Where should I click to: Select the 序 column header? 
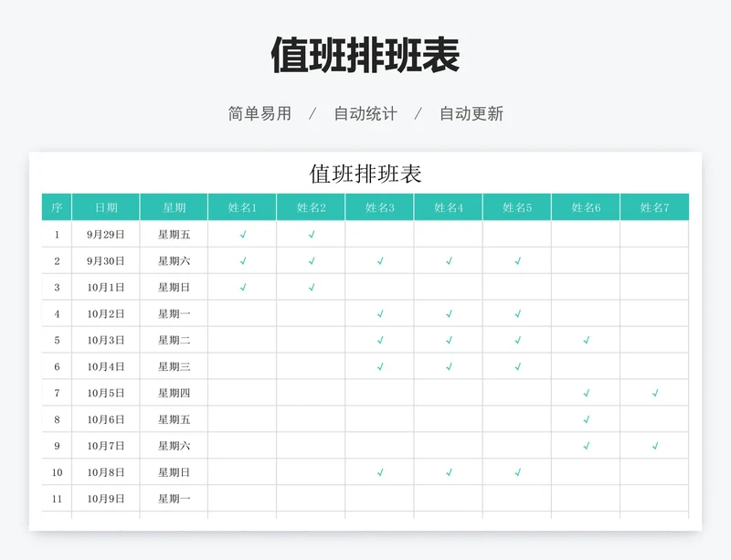57,207
